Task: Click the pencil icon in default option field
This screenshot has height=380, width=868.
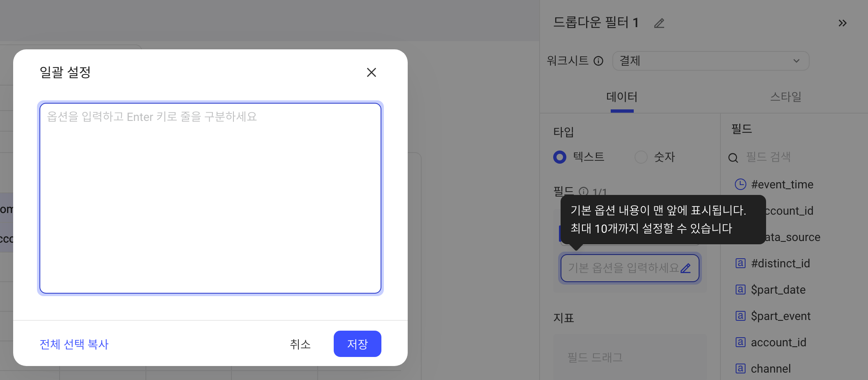Action: tap(686, 268)
